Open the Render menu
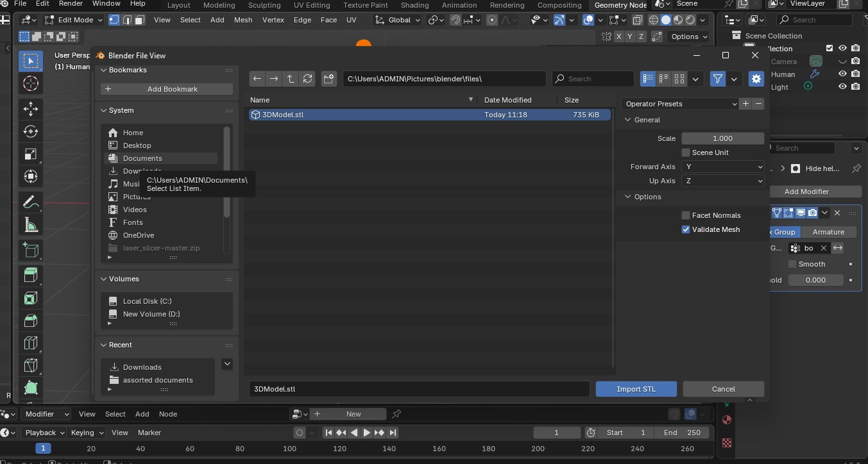This screenshot has height=464, width=868. coord(71,4)
